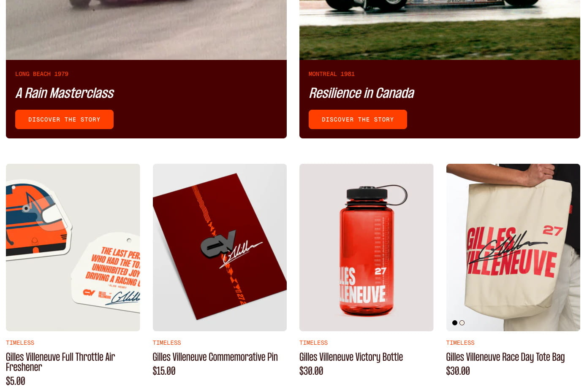This screenshot has height=392, width=587.
Task: Click Gilles Villeneuve Commemorative Pin title
Action: 215,357
